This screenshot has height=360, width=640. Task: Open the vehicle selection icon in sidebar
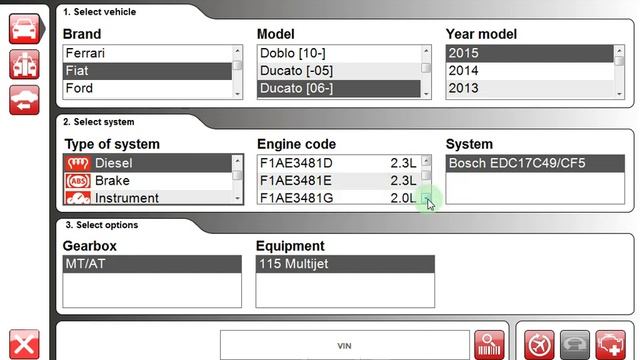(24, 29)
